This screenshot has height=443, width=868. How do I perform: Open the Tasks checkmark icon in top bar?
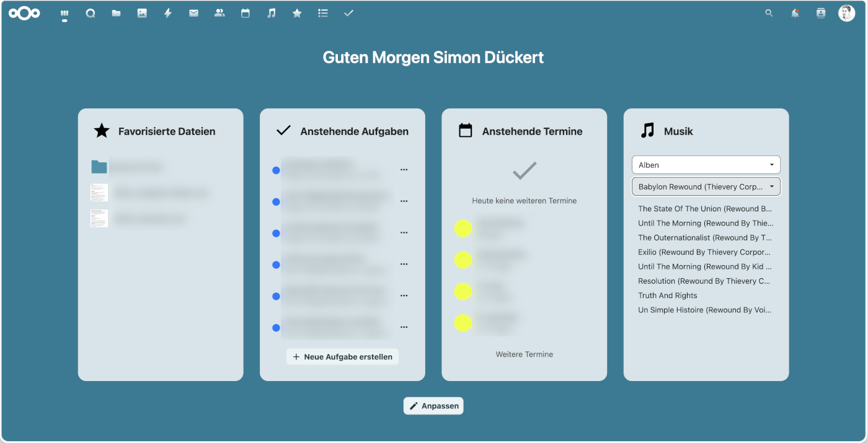348,13
